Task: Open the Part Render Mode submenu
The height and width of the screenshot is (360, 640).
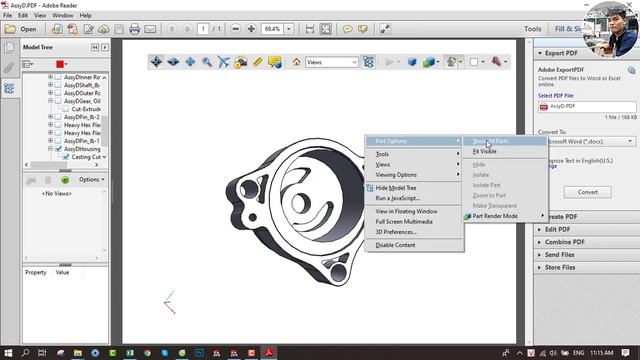Action: pos(505,216)
